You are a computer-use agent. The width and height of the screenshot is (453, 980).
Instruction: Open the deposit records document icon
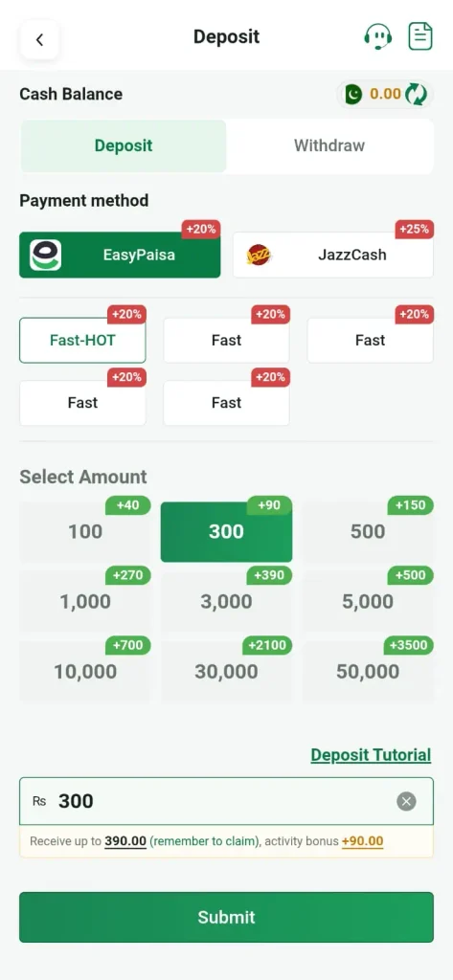point(420,36)
